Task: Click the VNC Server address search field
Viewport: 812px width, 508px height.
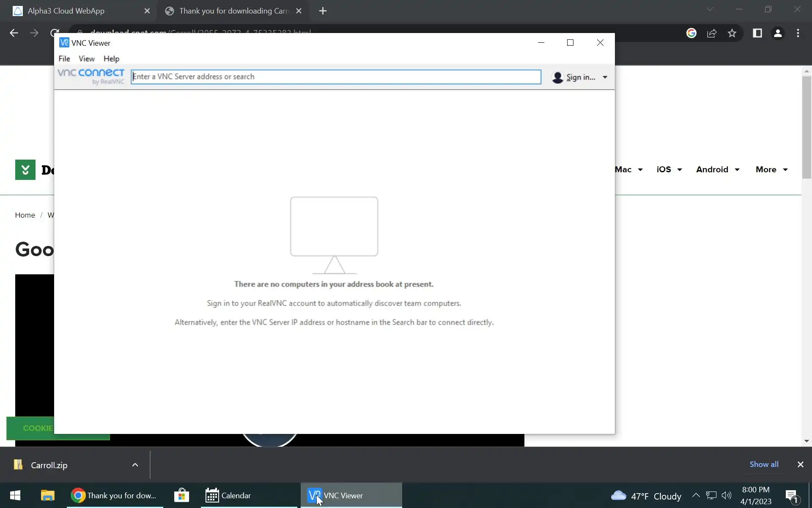Action: click(x=336, y=77)
